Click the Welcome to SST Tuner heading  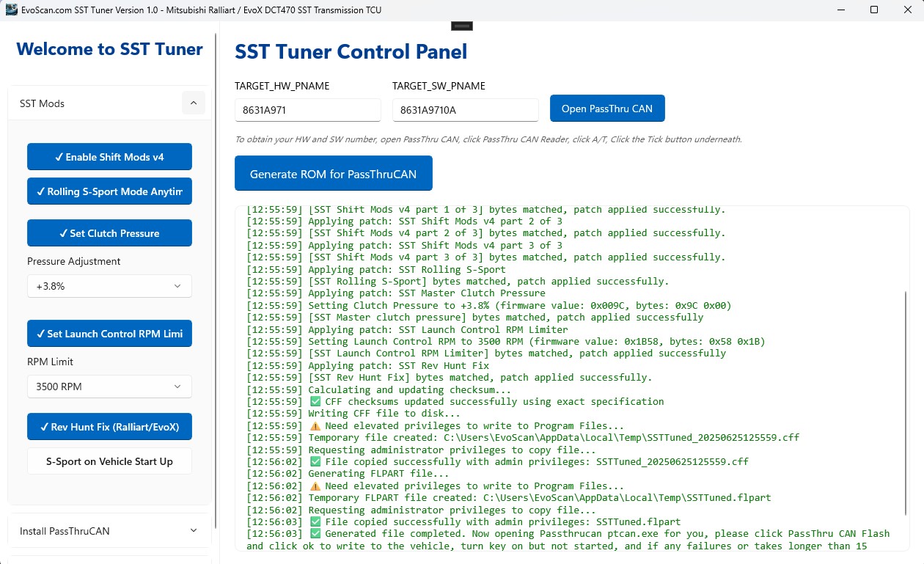click(x=109, y=49)
